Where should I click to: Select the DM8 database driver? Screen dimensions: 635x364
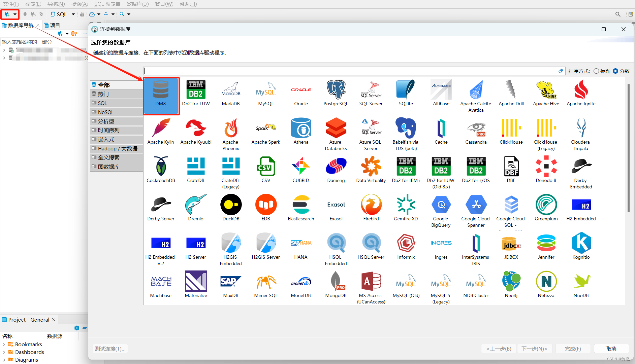point(161,96)
